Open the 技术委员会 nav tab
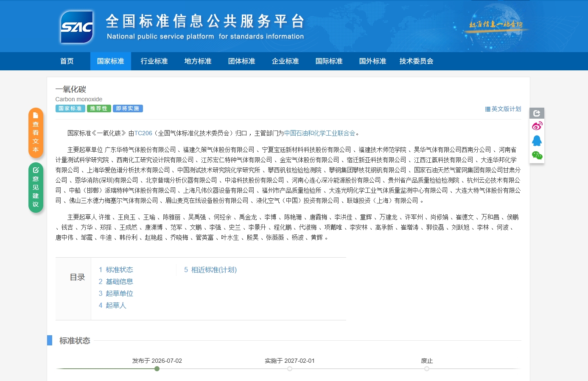 (417, 61)
